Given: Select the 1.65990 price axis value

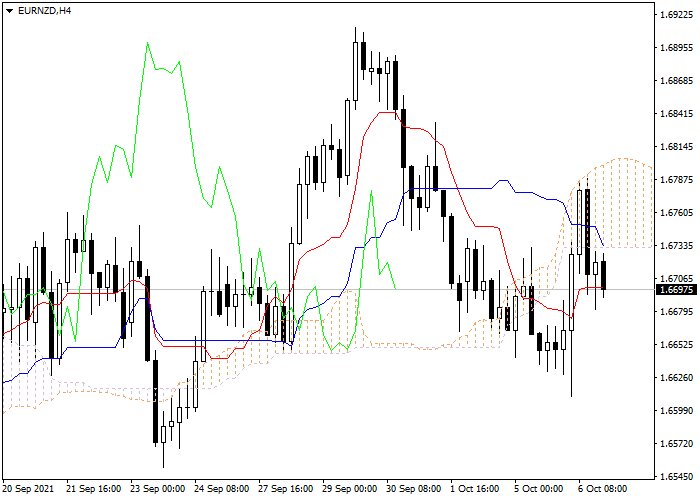Looking at the screenshot, I should coord(677,411).
